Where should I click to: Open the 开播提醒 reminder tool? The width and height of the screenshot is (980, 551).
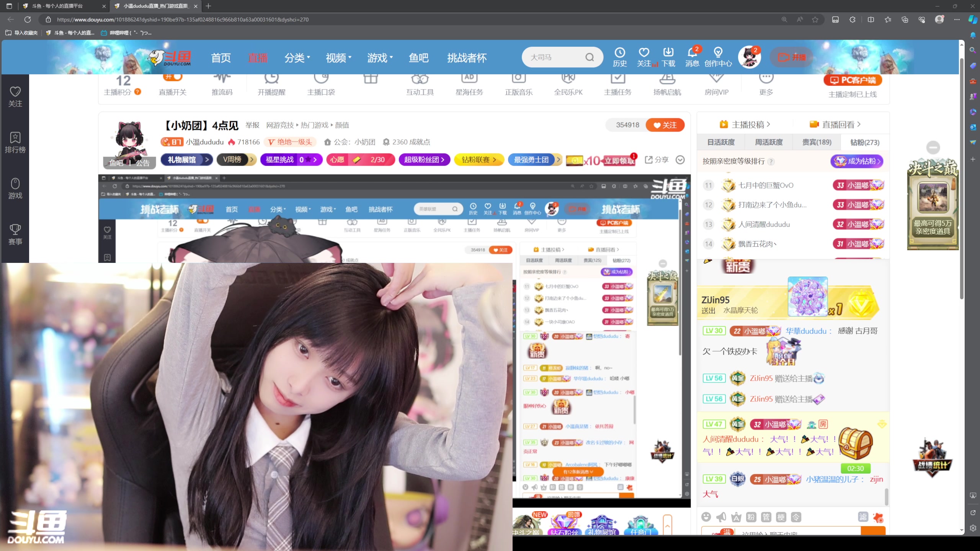click(x=271, y=85)
